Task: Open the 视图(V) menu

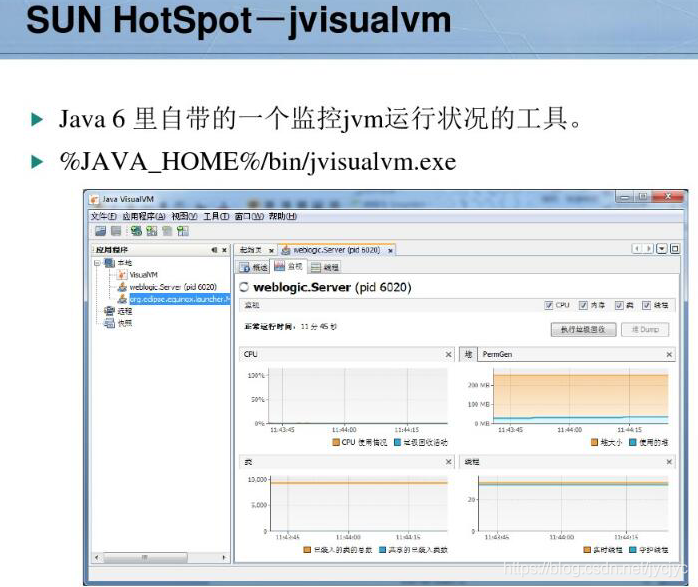Action: pyautogui.click(x=184, y=216)
